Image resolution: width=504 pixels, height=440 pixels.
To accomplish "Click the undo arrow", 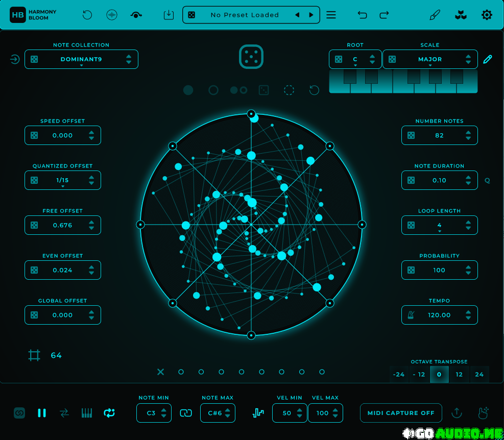I will (x=362, y=15).
